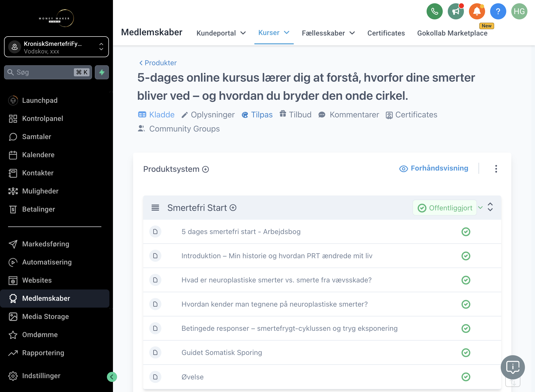Click the lightning bolt quick actions button
This screenshot has height=392, width=535.
pyautogui.click(x=102, y=72)
